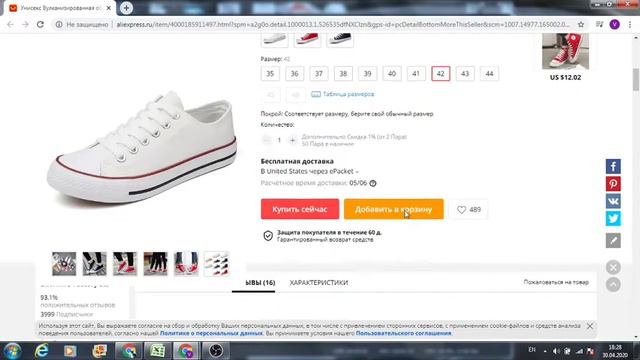Click Пожаловаться на товар link
Viewport: 640px width, 360px height.
pos(556,282)
